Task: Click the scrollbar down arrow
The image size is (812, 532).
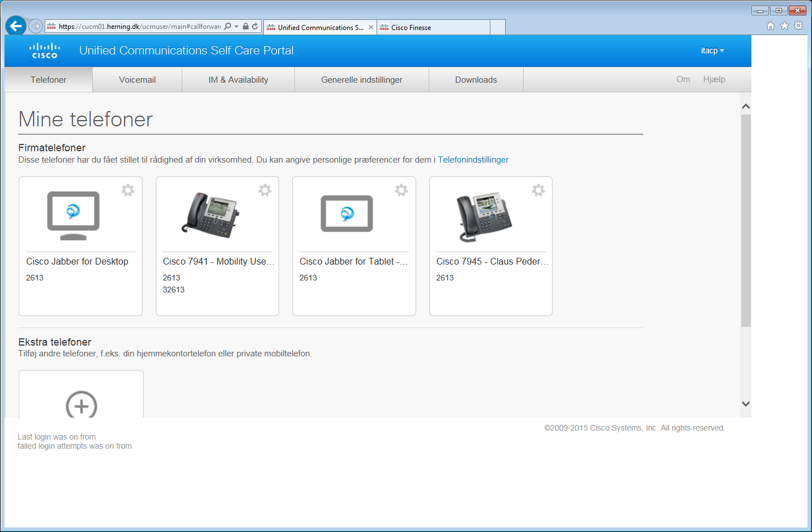Action: pos(746,404)
